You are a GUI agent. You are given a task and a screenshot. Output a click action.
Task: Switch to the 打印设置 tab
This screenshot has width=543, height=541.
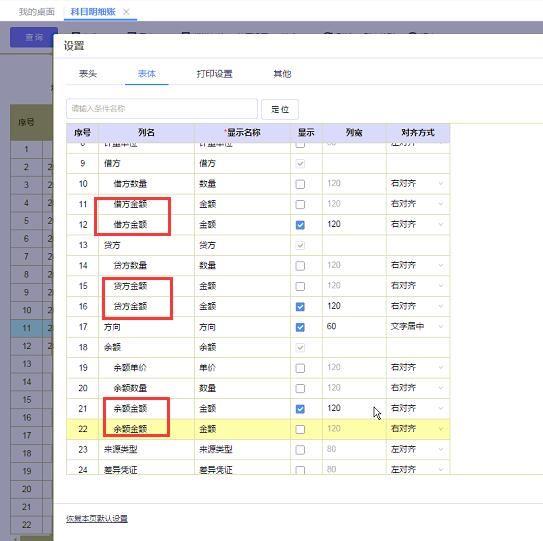[x=214, y=74]
